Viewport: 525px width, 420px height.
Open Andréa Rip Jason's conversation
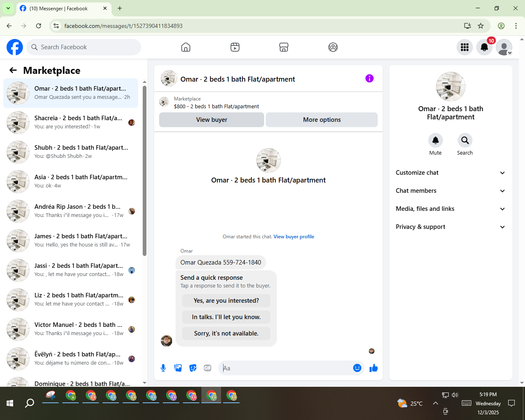pos(71,211)
